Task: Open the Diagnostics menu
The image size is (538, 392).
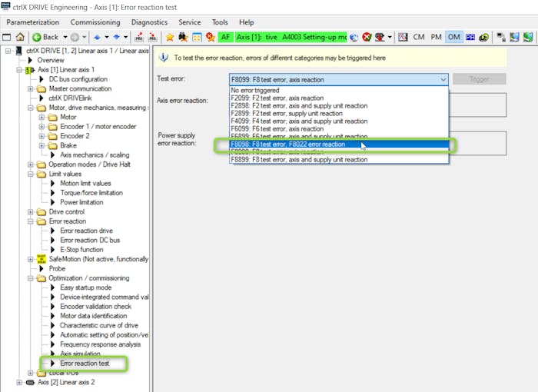Action: 149,22
